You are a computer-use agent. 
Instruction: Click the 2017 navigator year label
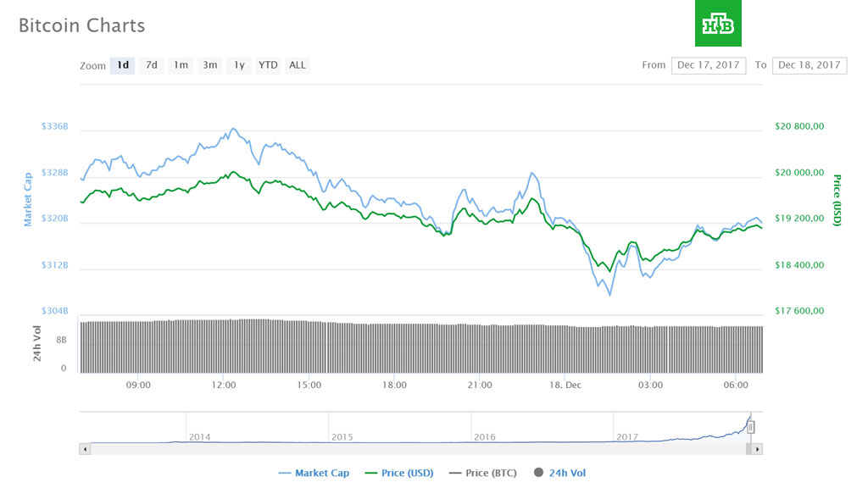tap(627, 437)
